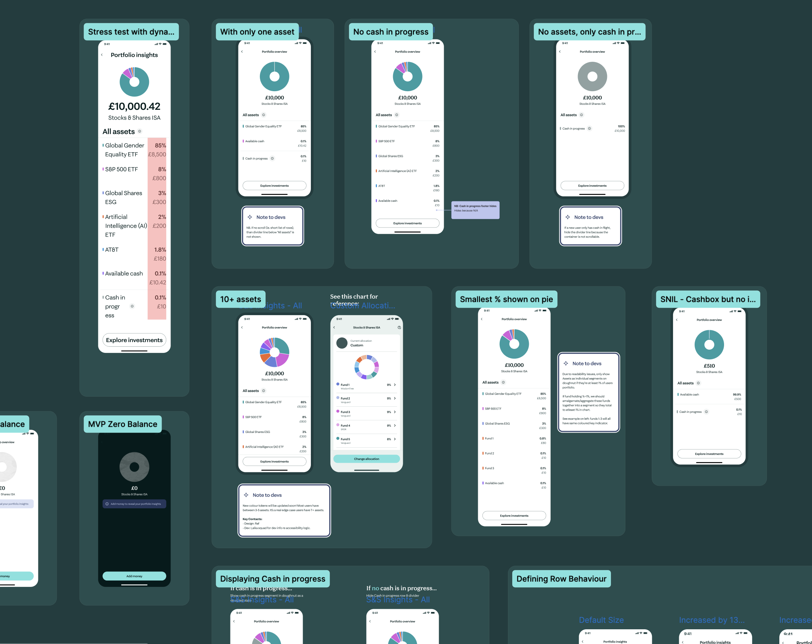Select No cash in progress frame label
Screen dimensions: 812x644
[391, 32]
